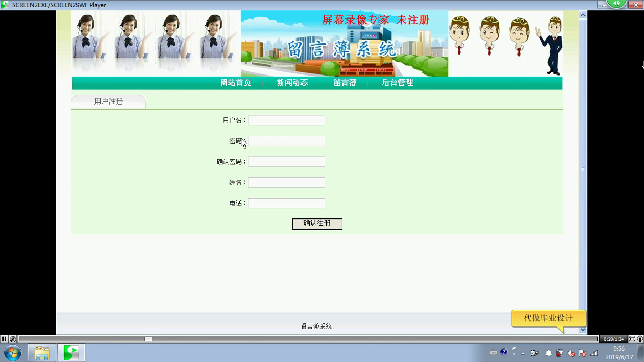Click the 0:20/1:34 time display
Screen dimensions: 644x362
614,339
